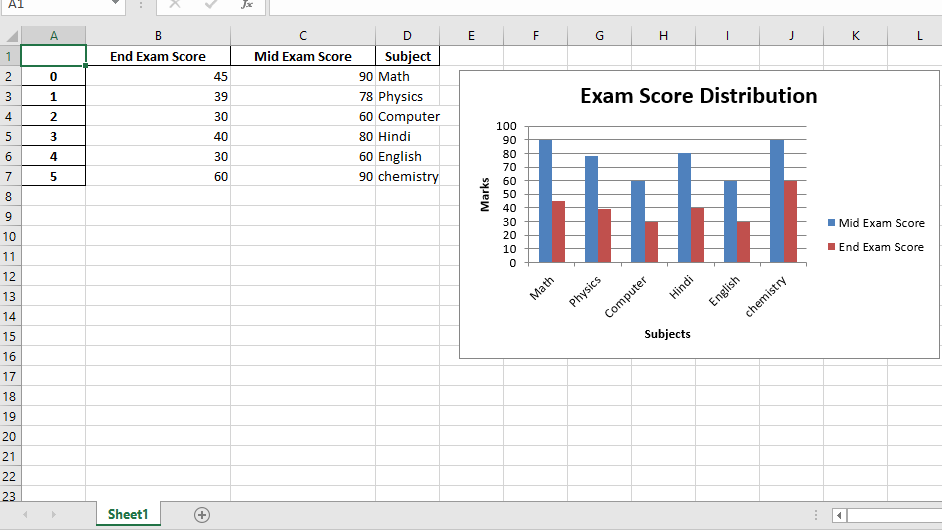This screenshot has width=942, height=530.
Task: Add a new sheet with plus icon
Action: (x=202, y=515)
